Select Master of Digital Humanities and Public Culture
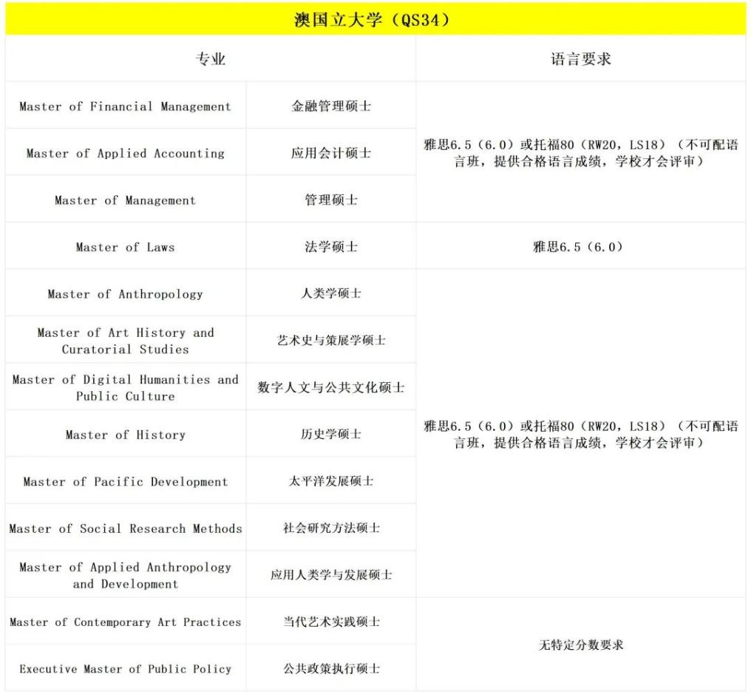Viewport: 751px width, 700px height. click(x=126, y=388)
